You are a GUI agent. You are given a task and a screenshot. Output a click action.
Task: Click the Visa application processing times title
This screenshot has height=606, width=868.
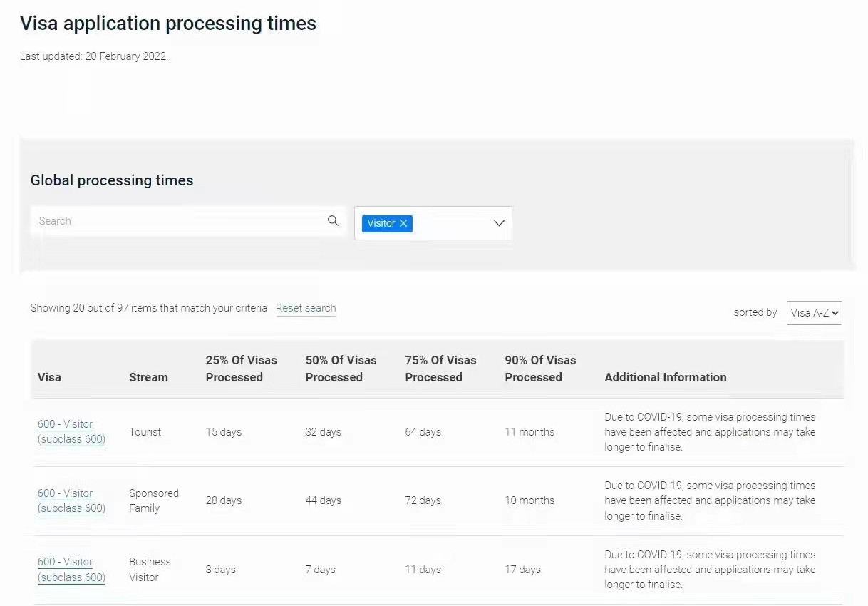[168, 24]
